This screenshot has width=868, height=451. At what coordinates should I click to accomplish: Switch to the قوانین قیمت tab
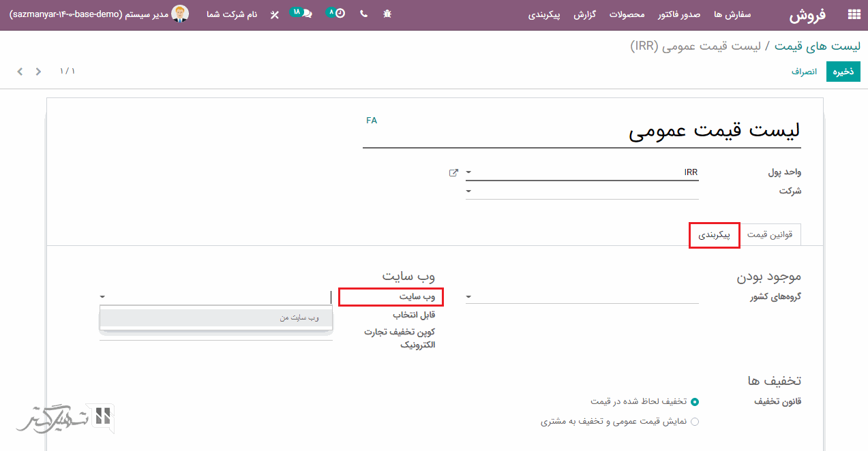tap(770, 234)
